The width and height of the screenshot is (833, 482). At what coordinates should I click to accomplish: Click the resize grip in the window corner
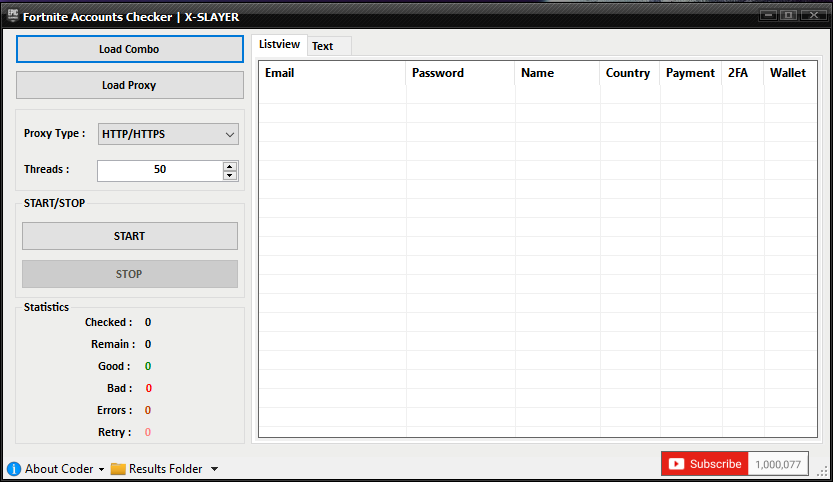pos(822,471)
